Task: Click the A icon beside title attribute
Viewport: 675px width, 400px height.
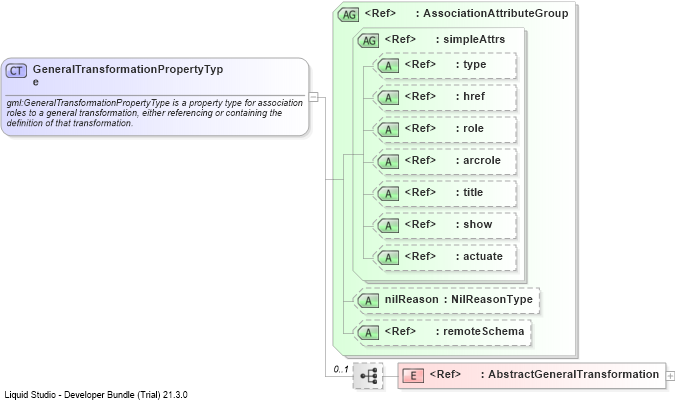Action: pyautogui.click(x=388, y=194)
